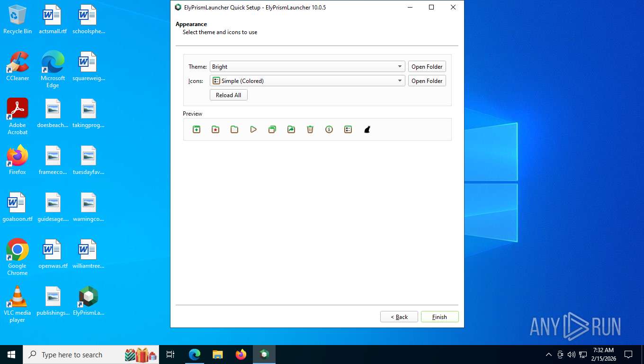The image size is (644, 364).
Task: Open the Windows Start menu
Action: click(11, 355)
